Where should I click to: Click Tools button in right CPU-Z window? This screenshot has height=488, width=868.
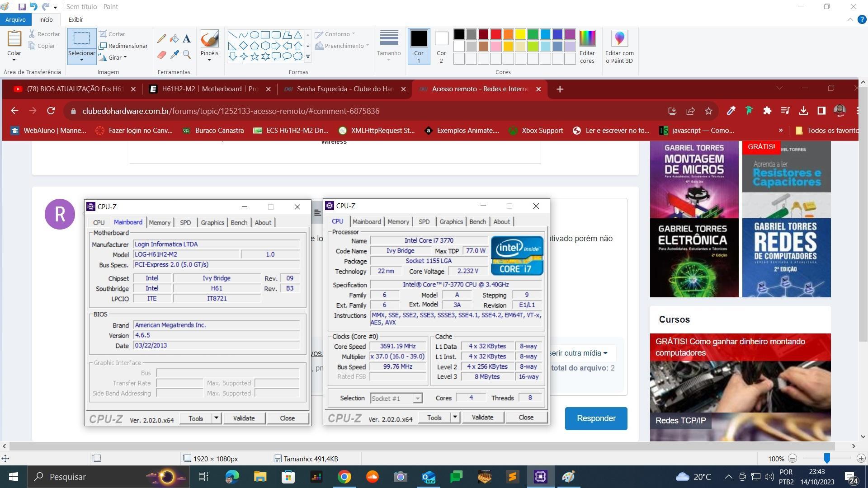434,417
